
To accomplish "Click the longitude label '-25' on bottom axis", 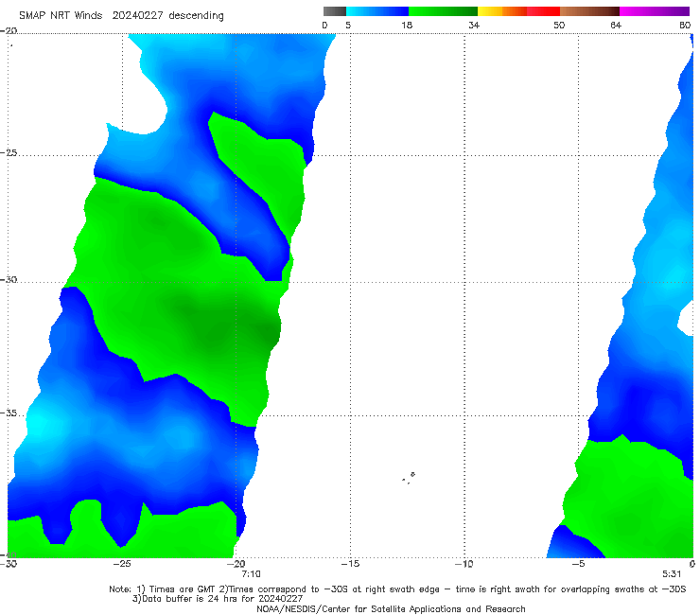I will click(x=122, y=564).
